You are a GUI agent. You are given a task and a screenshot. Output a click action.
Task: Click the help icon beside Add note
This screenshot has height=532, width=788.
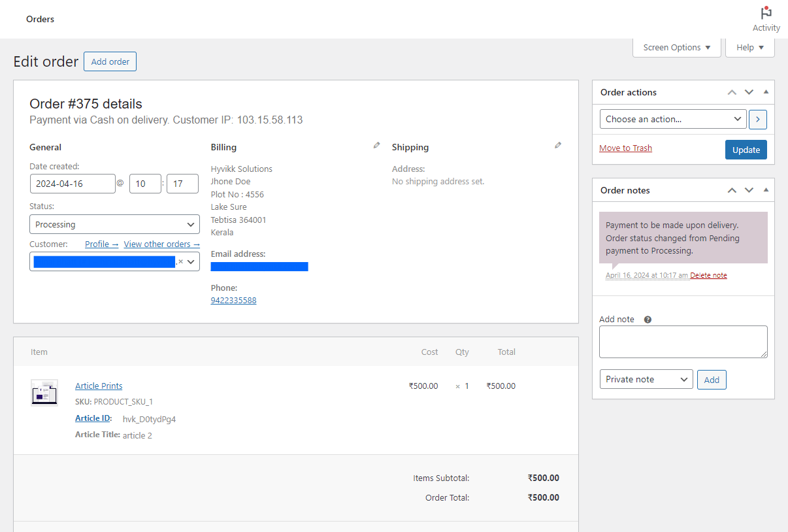click(647, 319)
